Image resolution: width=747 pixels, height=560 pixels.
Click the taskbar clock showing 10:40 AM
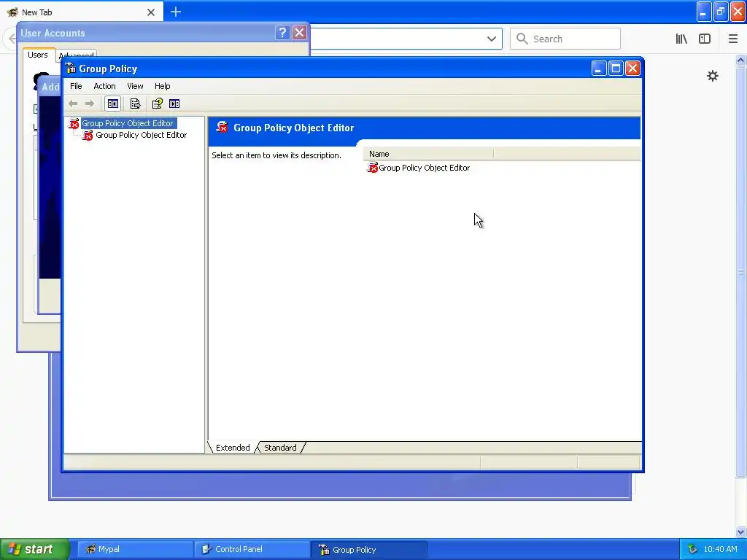[720, 549]
